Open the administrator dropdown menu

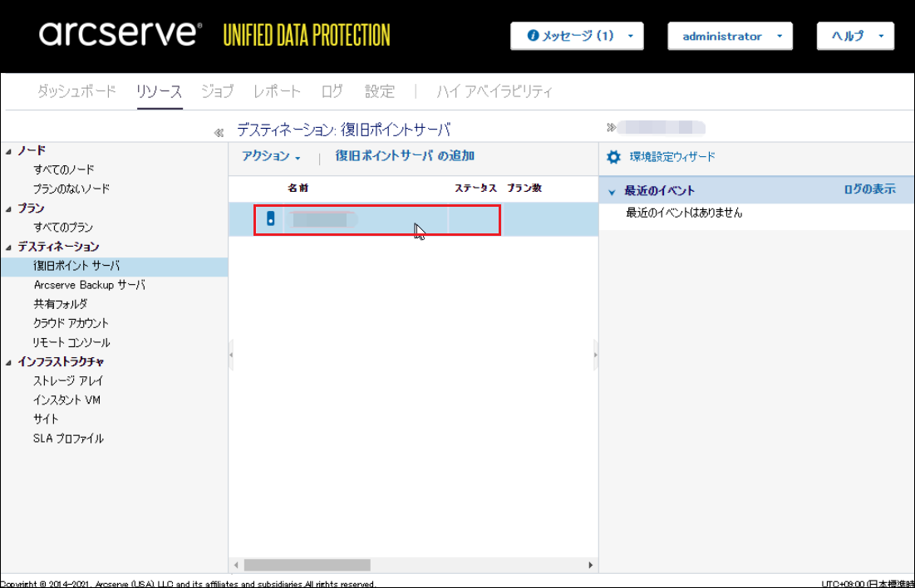730,37
